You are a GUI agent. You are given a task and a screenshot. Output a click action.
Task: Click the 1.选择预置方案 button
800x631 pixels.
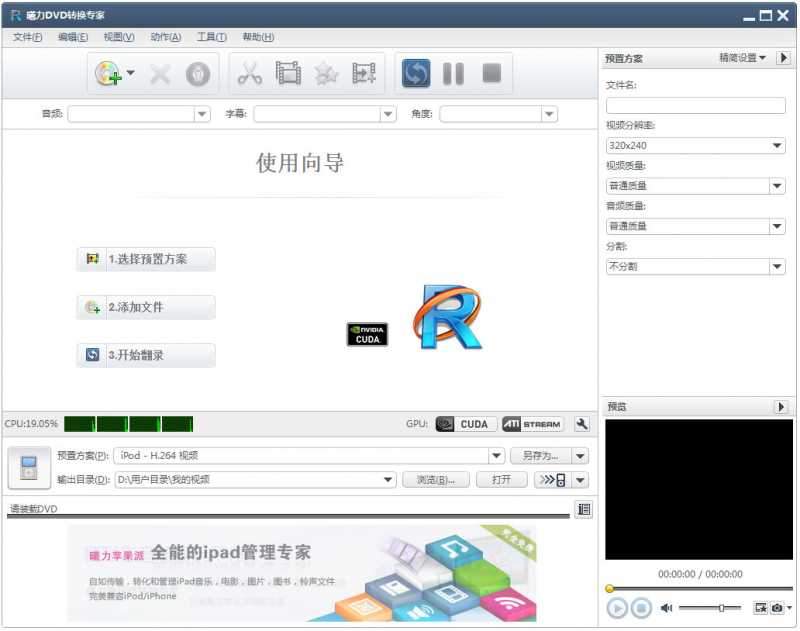(x=144, y=258)
